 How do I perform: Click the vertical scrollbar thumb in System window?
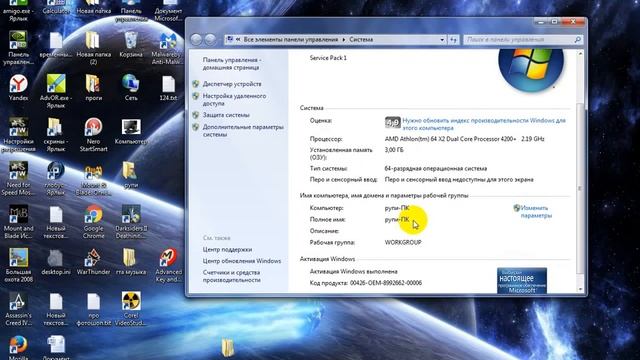(580, 189)
